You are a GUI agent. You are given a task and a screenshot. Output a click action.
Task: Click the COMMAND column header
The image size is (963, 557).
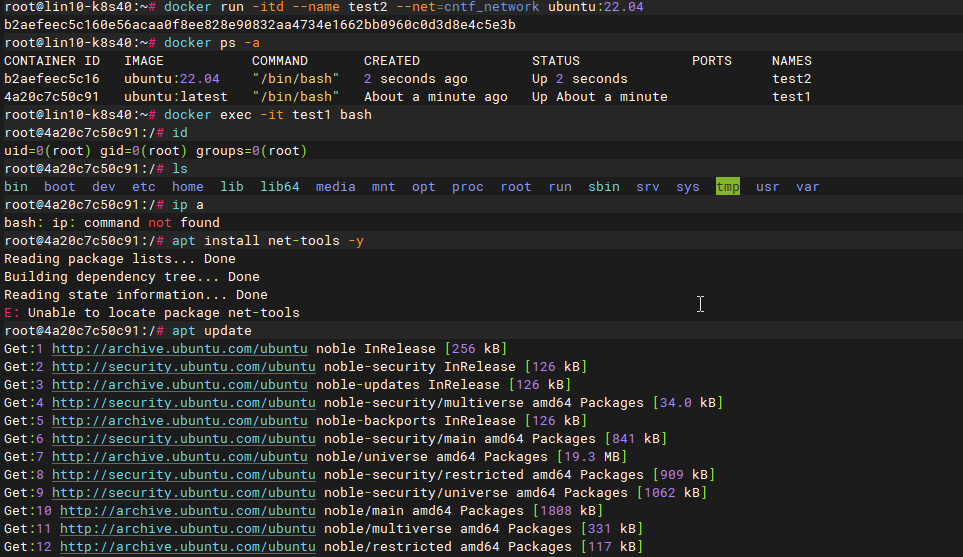tap(279, 61)
